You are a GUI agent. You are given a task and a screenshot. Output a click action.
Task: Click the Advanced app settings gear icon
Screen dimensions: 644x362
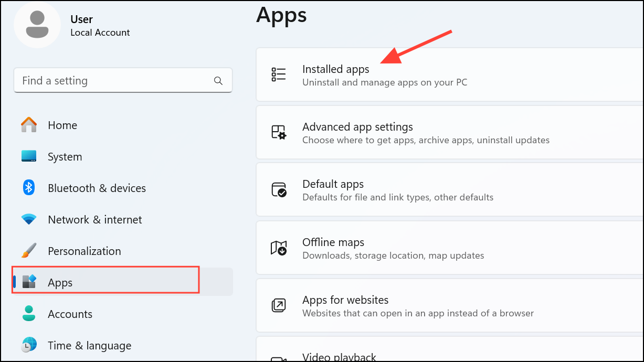pos(279,132)
